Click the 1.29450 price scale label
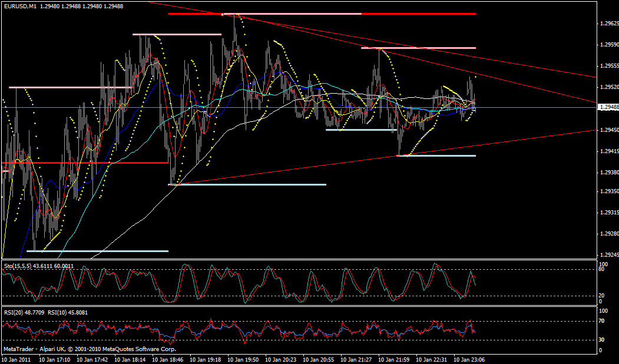The width and height of the screenshot is (619, 364). pyautogui.click(x=608, y=130)
